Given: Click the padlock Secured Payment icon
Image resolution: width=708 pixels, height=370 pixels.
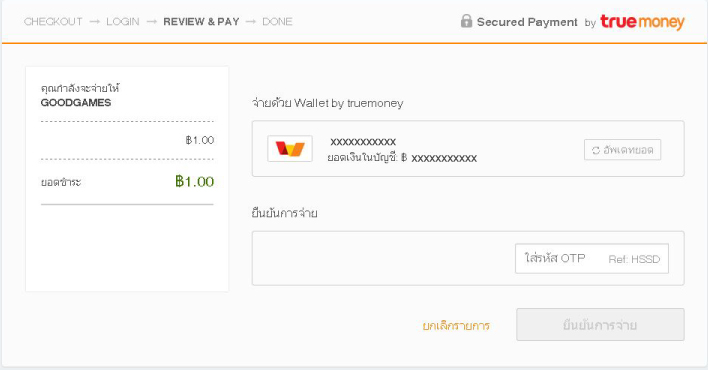Looking at the screenshot, I should click(x=466, y=21).
